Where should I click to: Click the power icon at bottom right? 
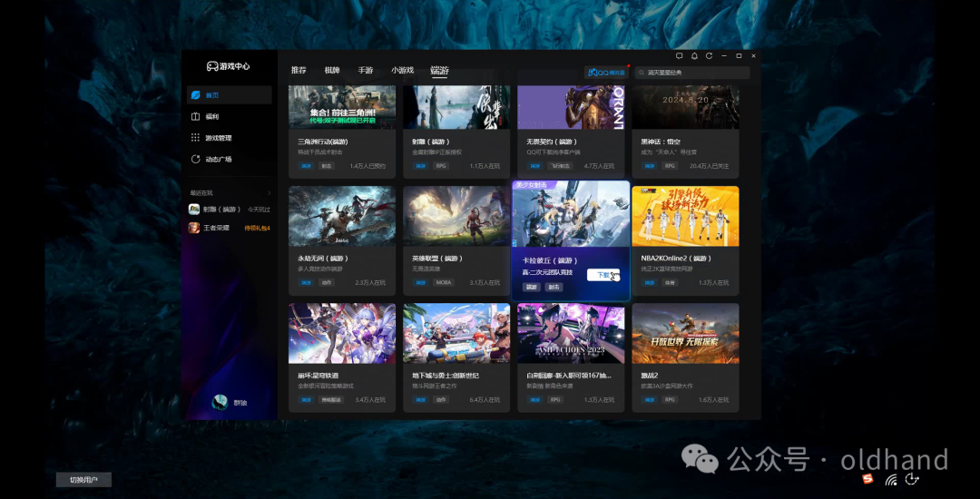pos(912,478)
